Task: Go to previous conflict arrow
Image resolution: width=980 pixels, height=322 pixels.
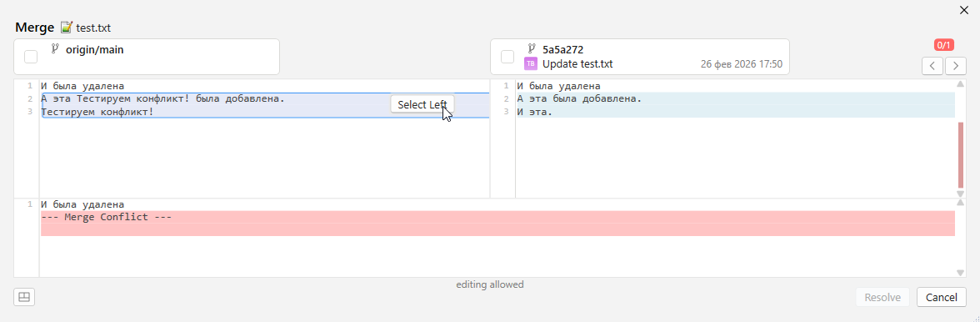Action: (932, 66)
